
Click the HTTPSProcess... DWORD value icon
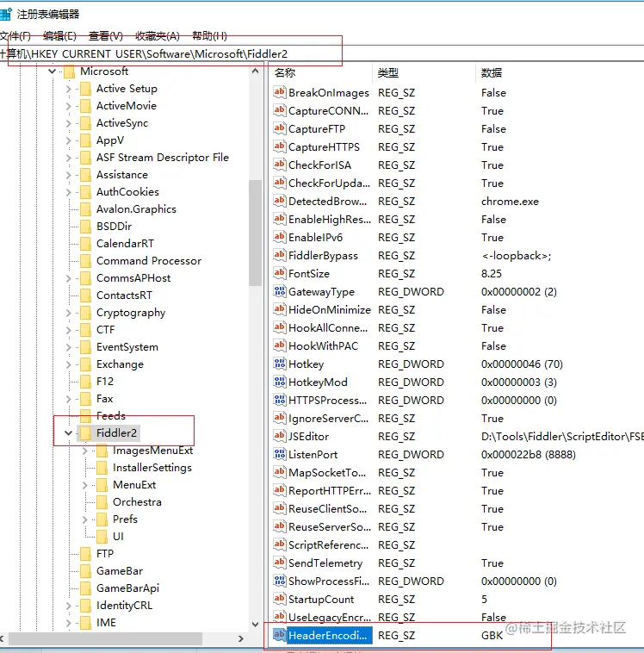279,400
